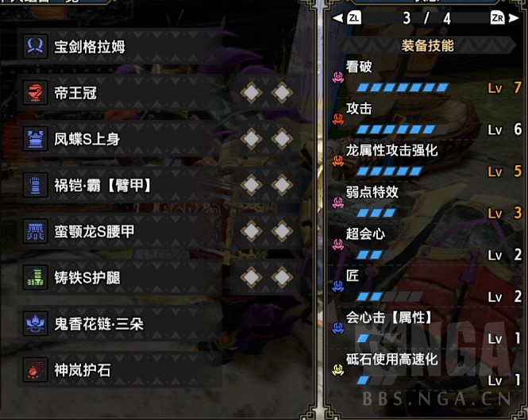Click the waist armor icon for 蛮颚龙S腰甲
Image resolution: width=528 pixels, height=420 pixels.
36,231
